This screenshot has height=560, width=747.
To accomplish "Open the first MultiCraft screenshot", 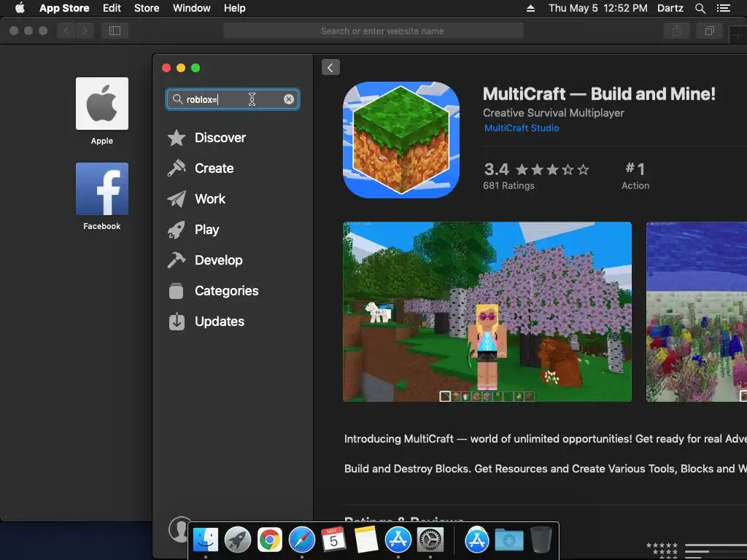I will (x=487, y=312).
